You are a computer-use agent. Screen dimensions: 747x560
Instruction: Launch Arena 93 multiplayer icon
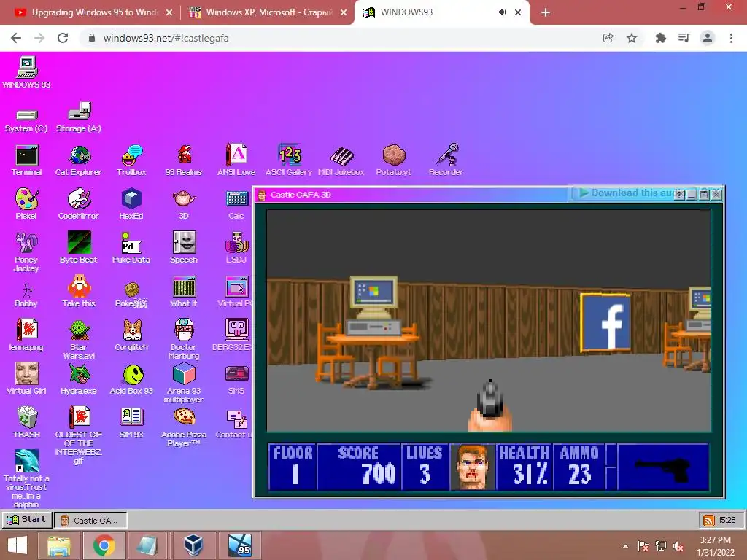(184, 383)
